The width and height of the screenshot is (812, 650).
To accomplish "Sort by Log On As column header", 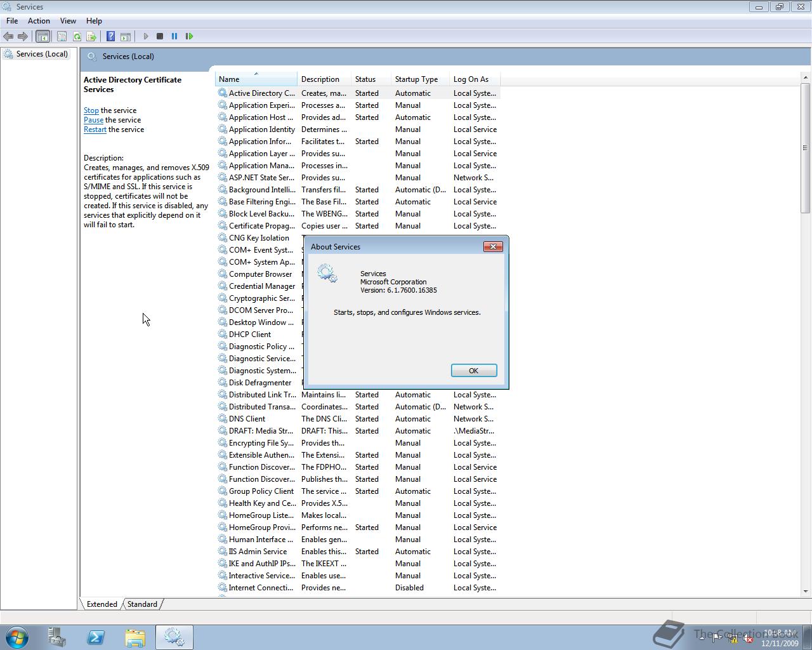I will pyautogui.click(x=475, y=79).
